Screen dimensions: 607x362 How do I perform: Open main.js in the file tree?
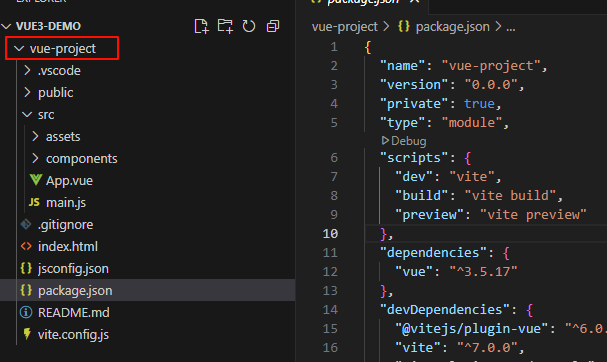(x=66, y=202)
